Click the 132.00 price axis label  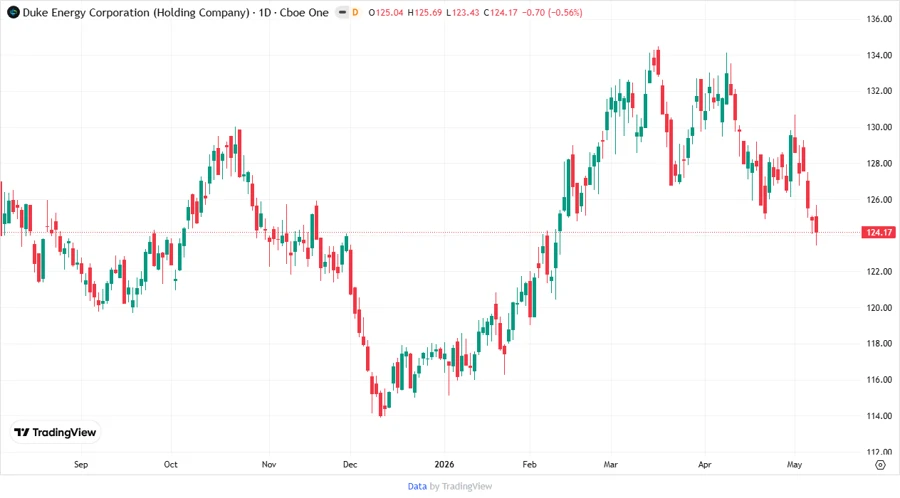pos(879,91)
